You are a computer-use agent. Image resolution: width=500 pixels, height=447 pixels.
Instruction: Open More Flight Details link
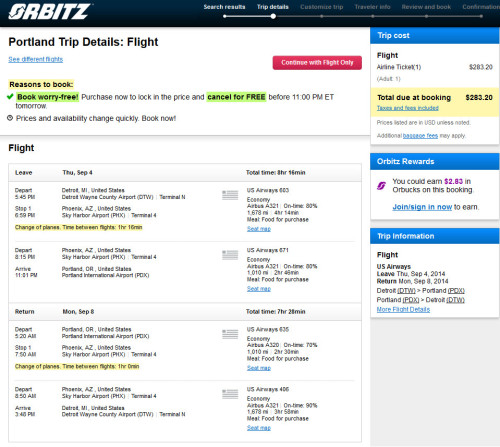[x=403, y=309]
